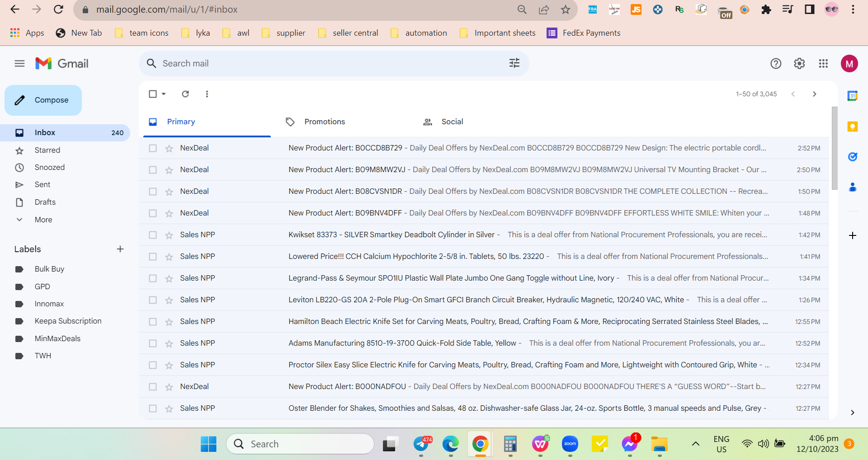The width and height of the screenshot is (868, 460).
Task: Select checkbox for NexDeal B0CCD8B729 email
Action: click(x=153, y=148)
